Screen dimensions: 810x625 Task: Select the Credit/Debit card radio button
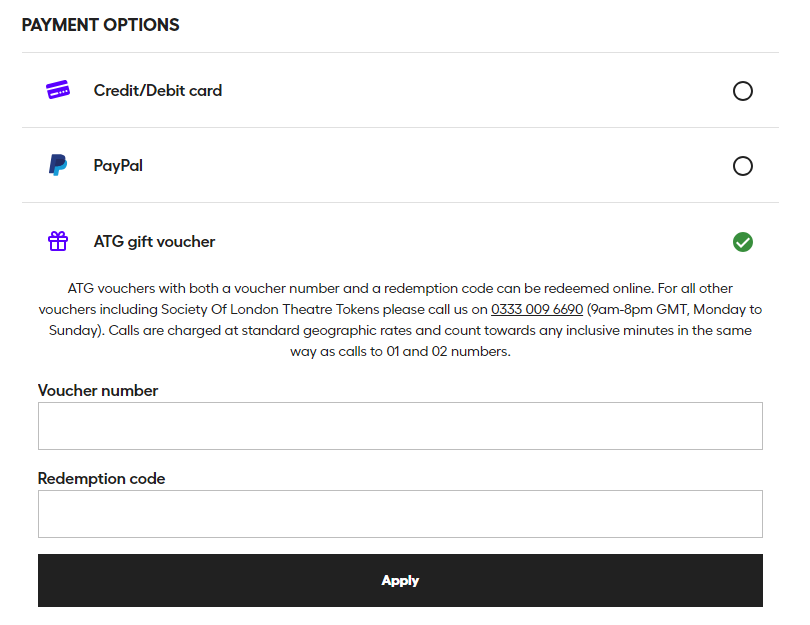pyautogui.click(x=743, y=90)
